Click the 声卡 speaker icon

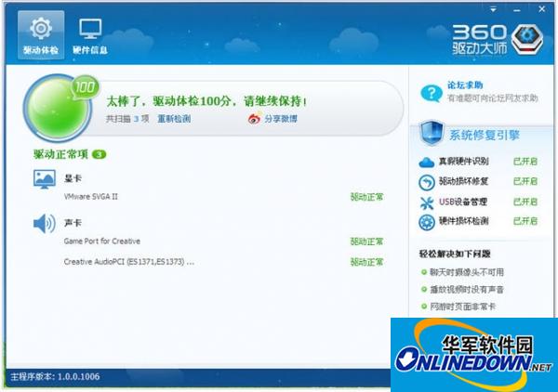click(44, 224)
